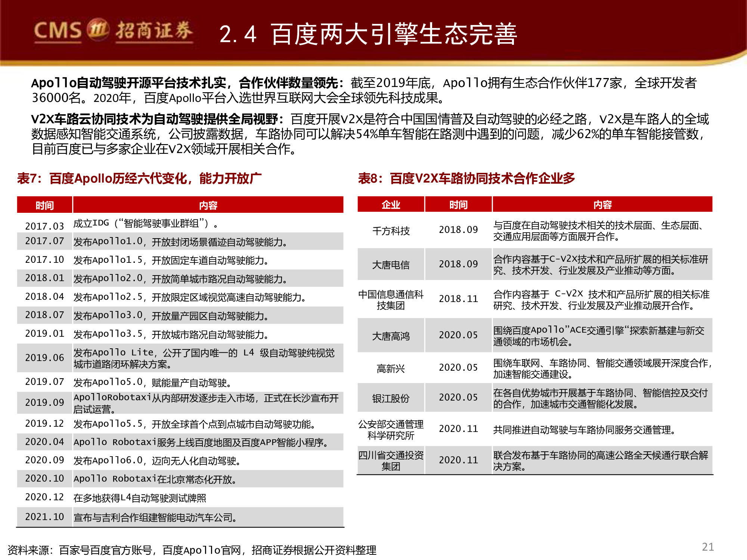This screenshot has width=747, height=560.
Task: Select the 2019.09 date cell
Action: point(44,402)
